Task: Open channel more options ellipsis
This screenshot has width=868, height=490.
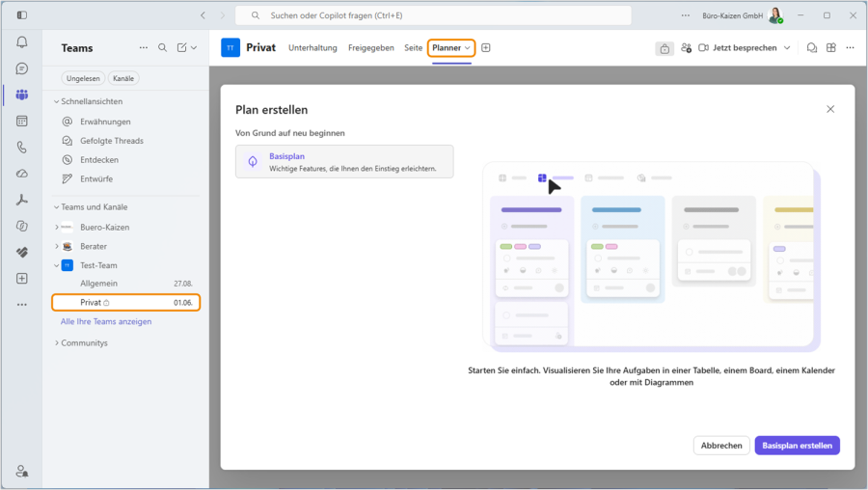Action: pyautogui.click(x=851, y=47)
